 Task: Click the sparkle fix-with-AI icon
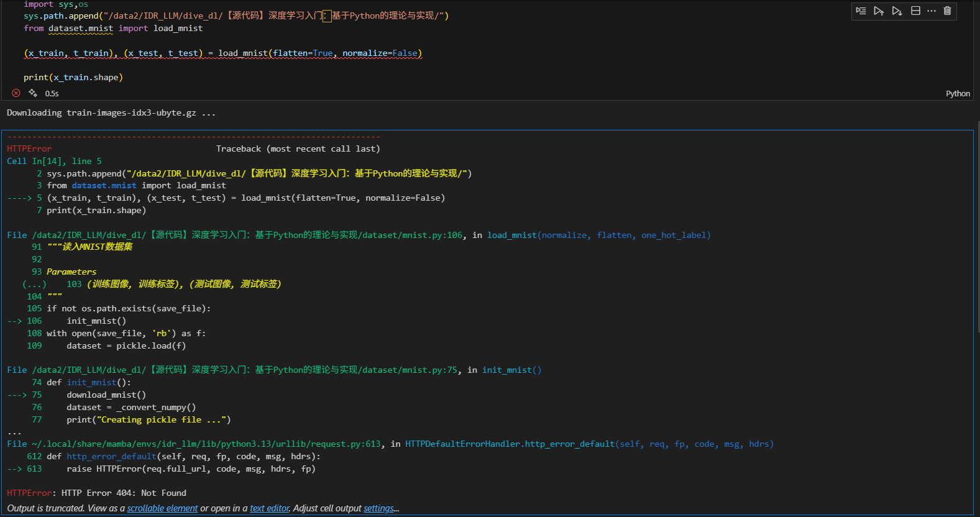[33, 93]
